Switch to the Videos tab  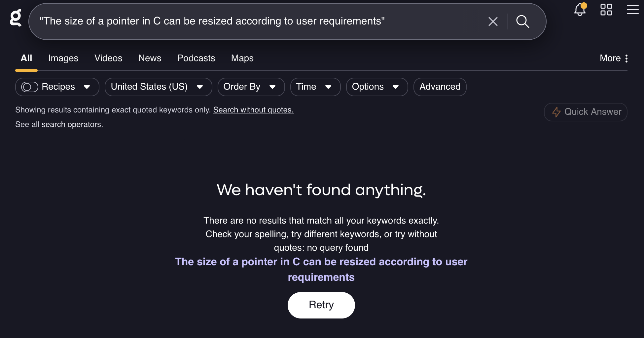[x=108, y=58]
